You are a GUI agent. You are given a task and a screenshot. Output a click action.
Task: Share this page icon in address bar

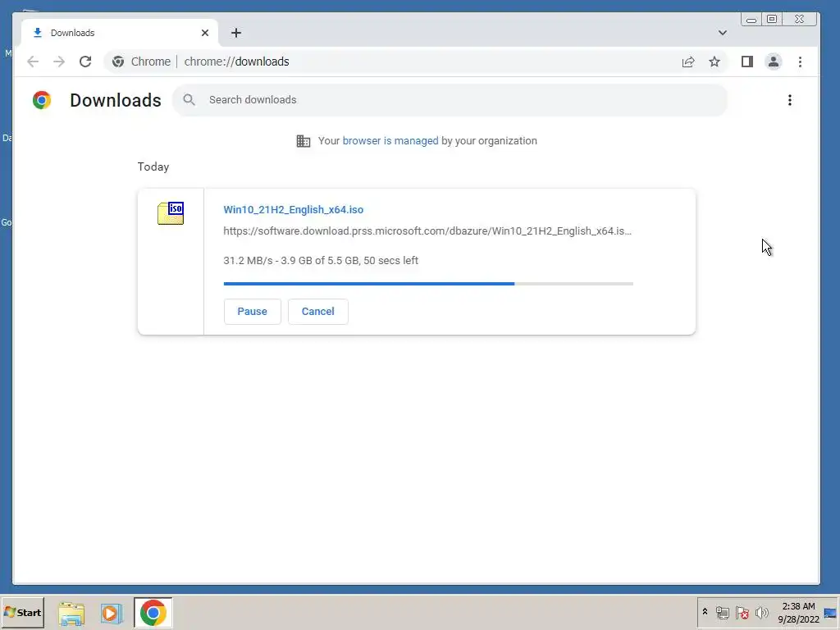pos(688,62)
